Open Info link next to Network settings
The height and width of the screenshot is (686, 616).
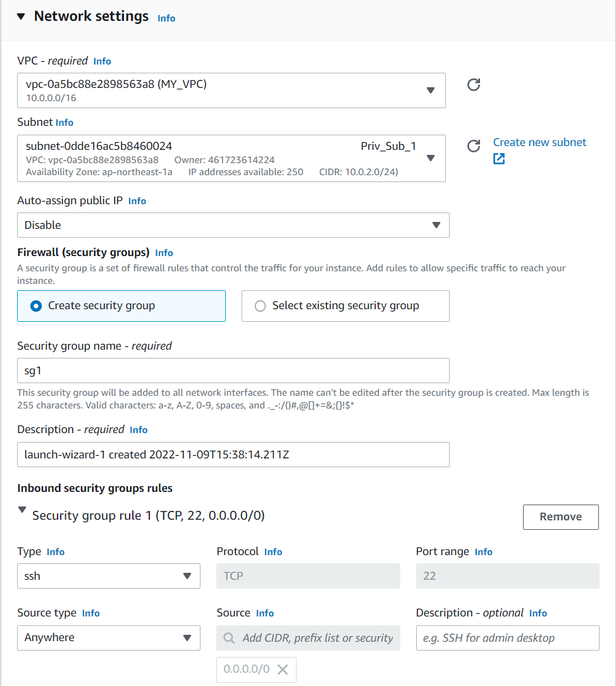[166, 18]
